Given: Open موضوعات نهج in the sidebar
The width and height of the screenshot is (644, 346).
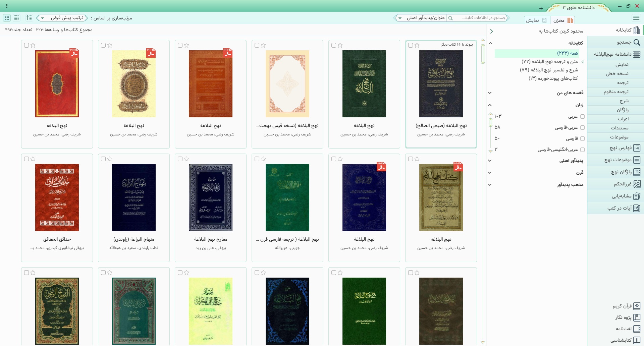Looking at the screenshot, I should point(615,160).
